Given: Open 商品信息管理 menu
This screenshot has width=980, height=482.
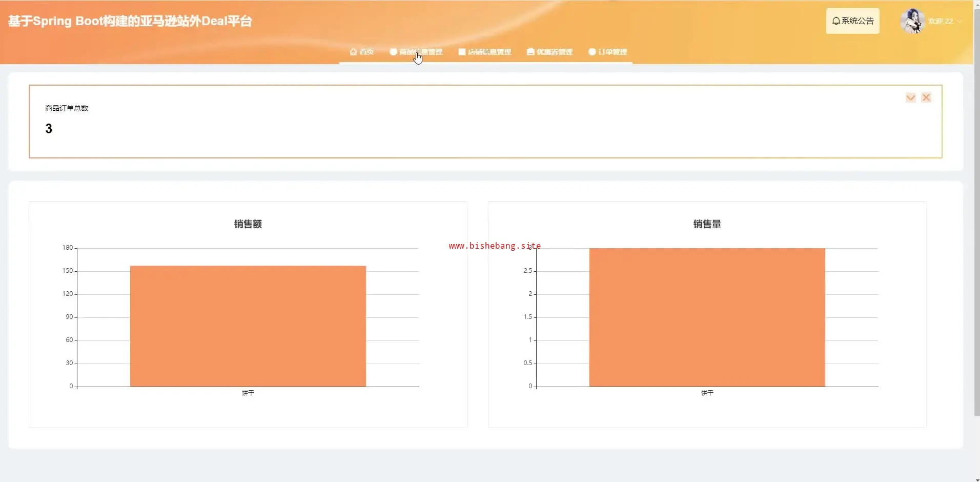Looking at the screenshot, I should pos(416,52).
